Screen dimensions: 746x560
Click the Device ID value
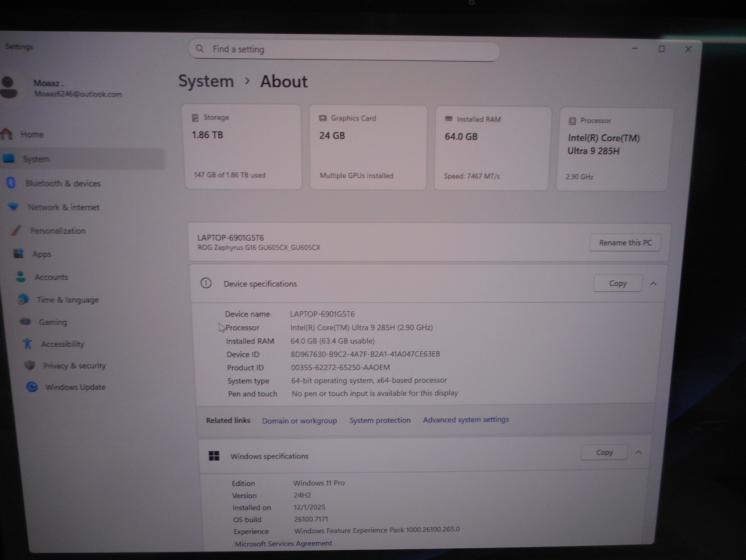(x=365, y=354)
